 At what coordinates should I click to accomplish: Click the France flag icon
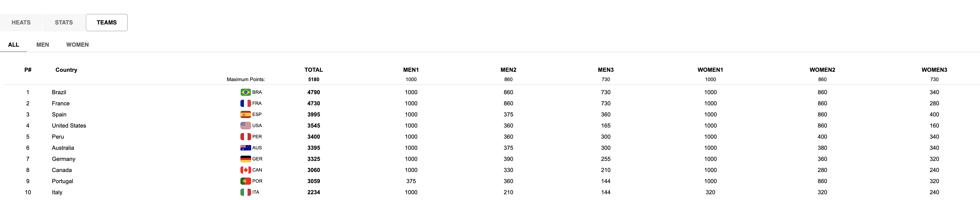[245, 103]
